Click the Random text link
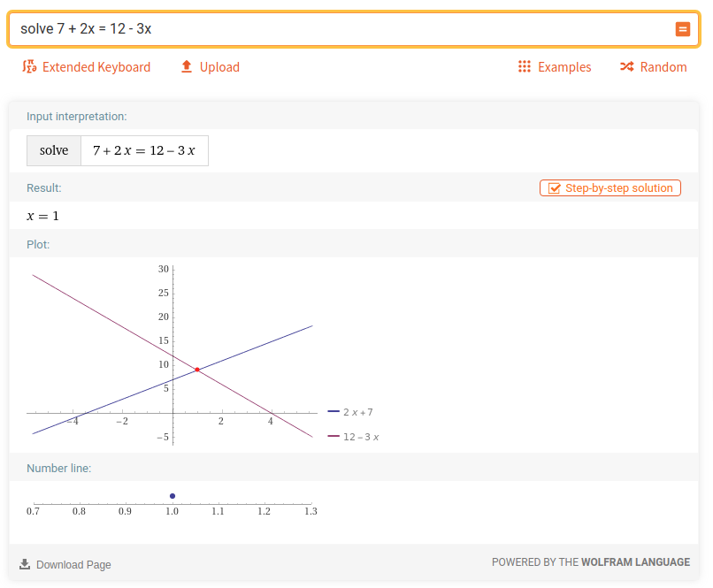The width and height of the screenshot is (713, 588). [663, 67]
